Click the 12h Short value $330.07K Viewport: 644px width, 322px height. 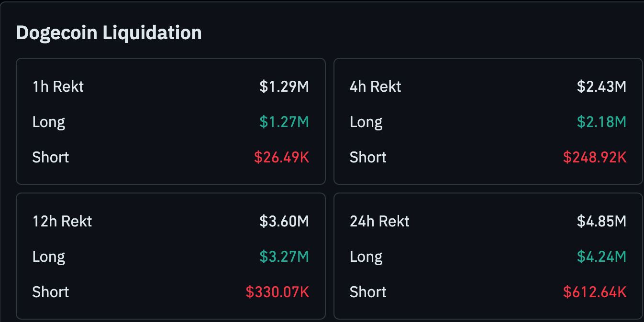pos(278,292)
